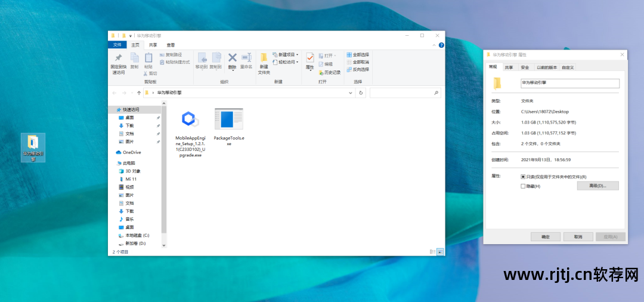Viewport: 644px width, 302px height.
Task: Click the blue Help question mark icon
Action: point(441,45)
